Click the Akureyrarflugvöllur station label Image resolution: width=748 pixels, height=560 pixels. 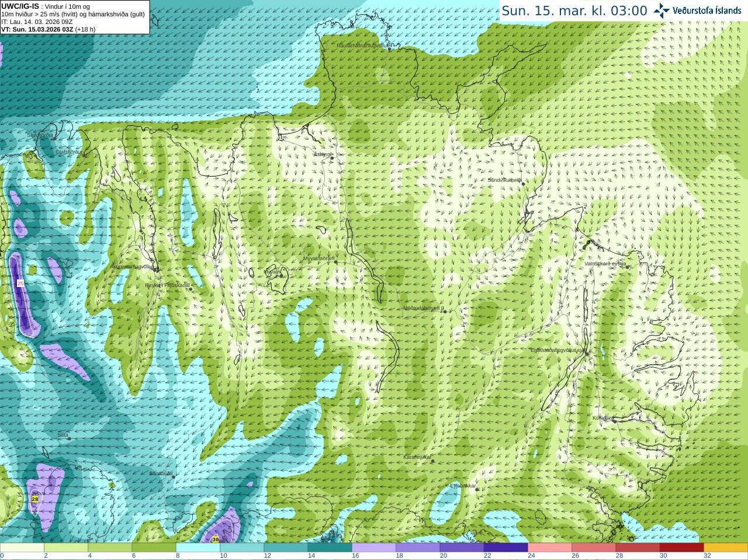pyautogui.click(x=133, y=266)
